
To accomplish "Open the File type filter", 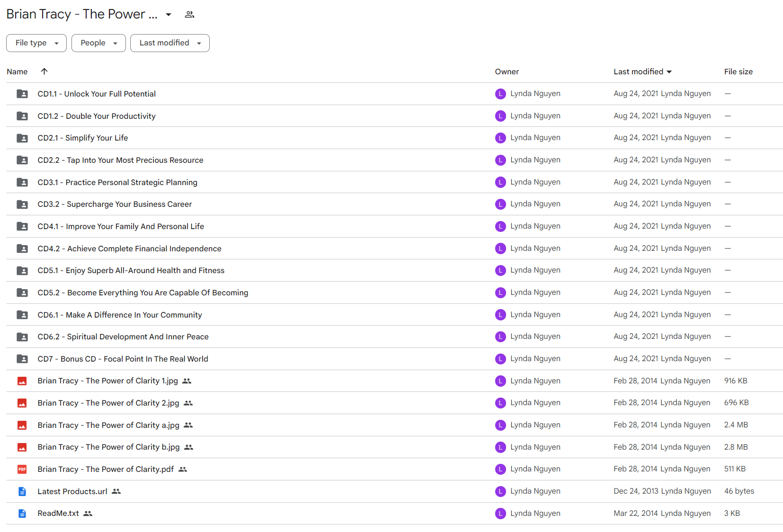I will pyautogui.click(x=36, y=43).
